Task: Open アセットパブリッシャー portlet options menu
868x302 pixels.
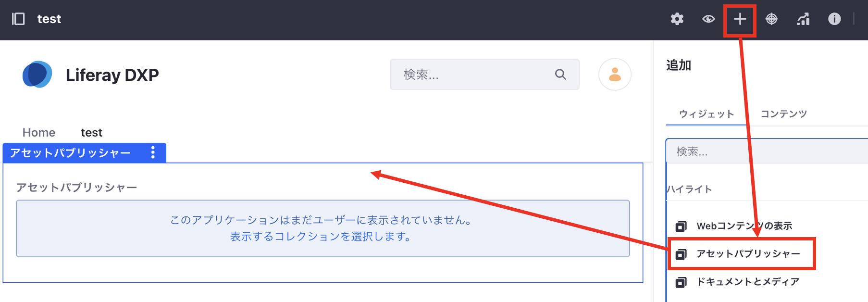Action: click(x=153, y=152)
